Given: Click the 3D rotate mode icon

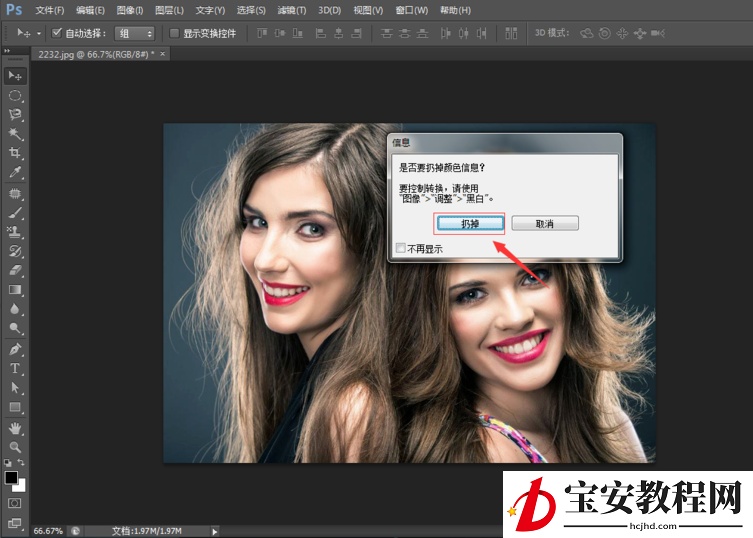Looking at the screenshot, I should click(x=587, y=33).
